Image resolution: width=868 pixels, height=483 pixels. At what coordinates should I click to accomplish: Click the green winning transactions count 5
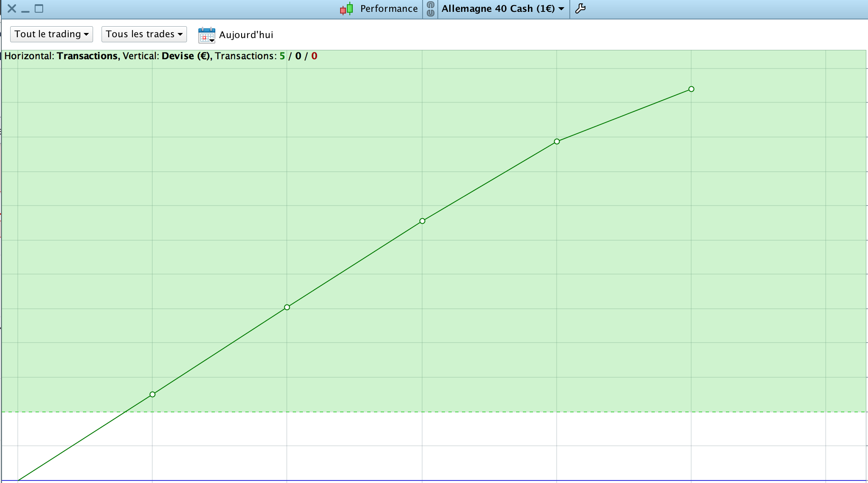click(282, 56)
